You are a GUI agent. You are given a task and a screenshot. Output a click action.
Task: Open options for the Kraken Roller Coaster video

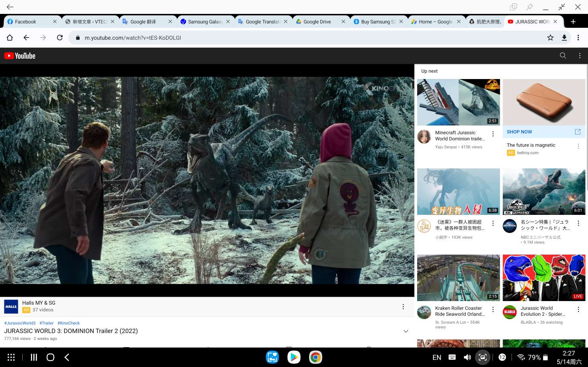tap(493, 310)
